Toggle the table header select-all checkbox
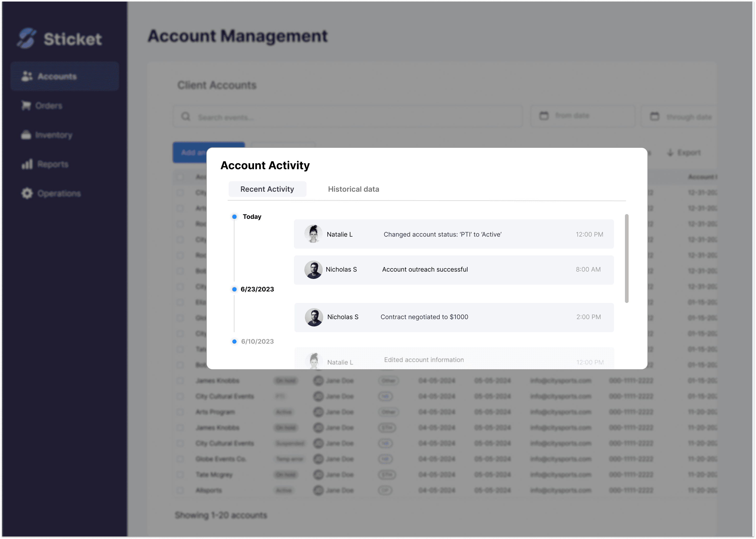Image resolution: width=756 pixels, height=539 pixels. [x=180, y=177]
